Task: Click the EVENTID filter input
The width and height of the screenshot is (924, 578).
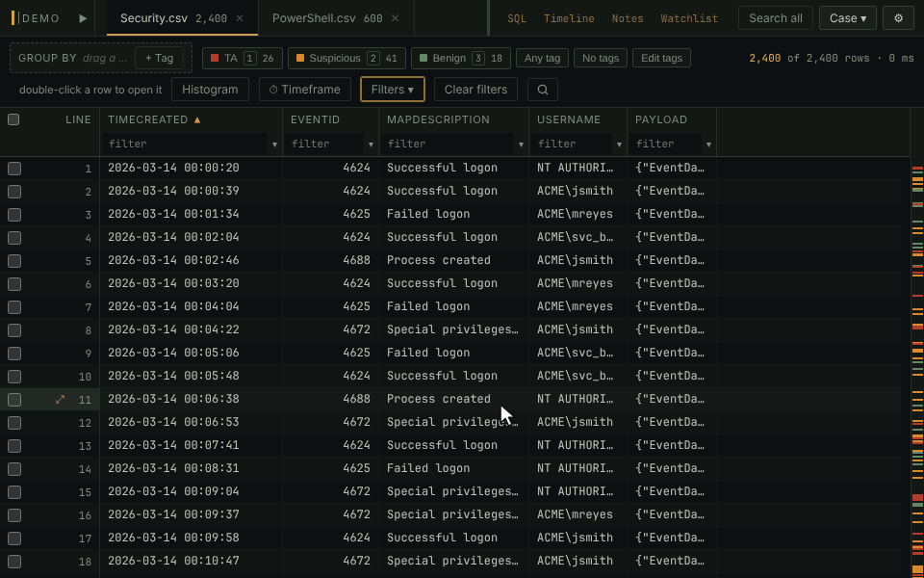Action: pyautogui.click(x=324, y=144)
